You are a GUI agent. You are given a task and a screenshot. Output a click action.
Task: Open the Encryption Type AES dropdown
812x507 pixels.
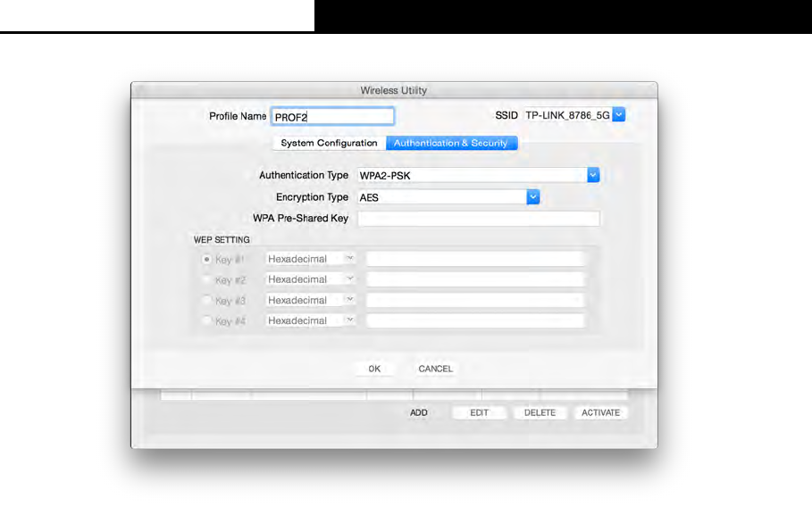coord(533,197)
